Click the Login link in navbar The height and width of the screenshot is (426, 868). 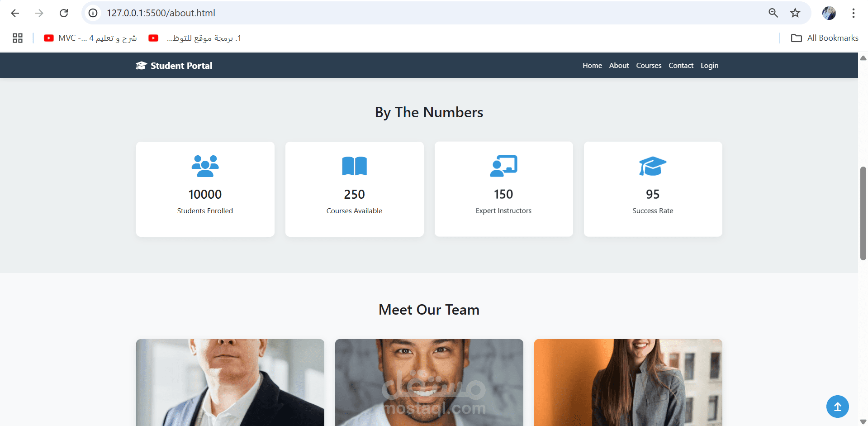click(x=709, y=66)
